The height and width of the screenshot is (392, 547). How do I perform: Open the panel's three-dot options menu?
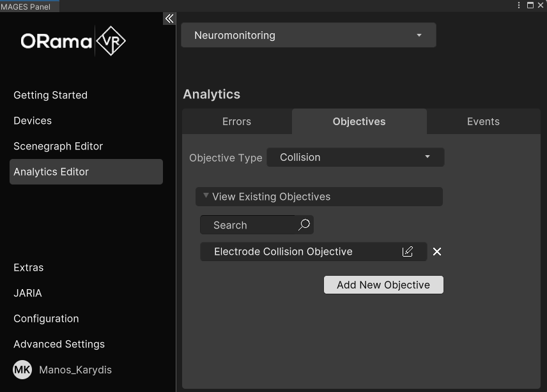519,5
